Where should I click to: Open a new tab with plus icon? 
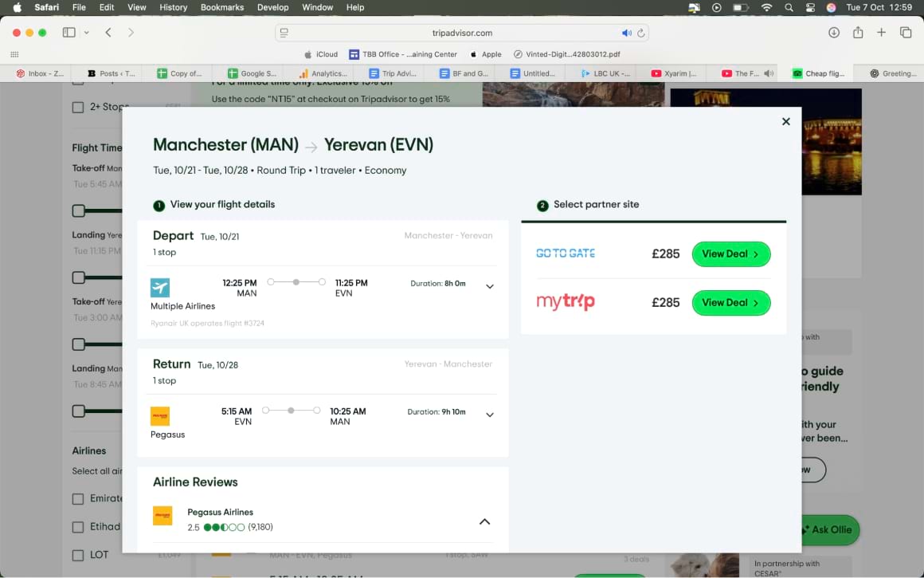[x=881, y=33]
